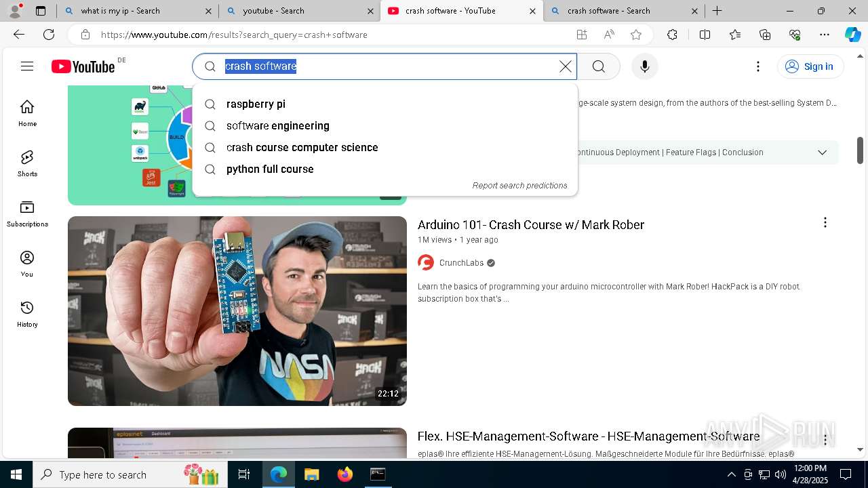Select suggestion "raspberry pi"
Image resolution: width=868 pixels, height=488 pixels.
pyautogui.click(x=385, y=104)
